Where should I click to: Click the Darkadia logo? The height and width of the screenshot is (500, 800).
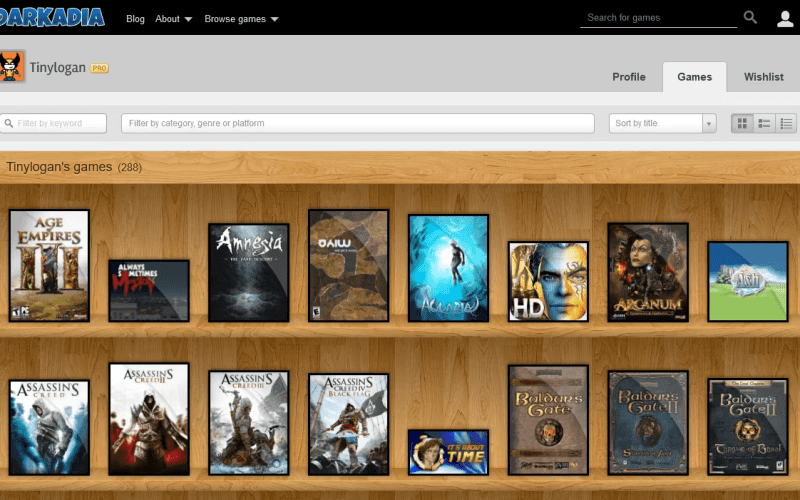51,17
